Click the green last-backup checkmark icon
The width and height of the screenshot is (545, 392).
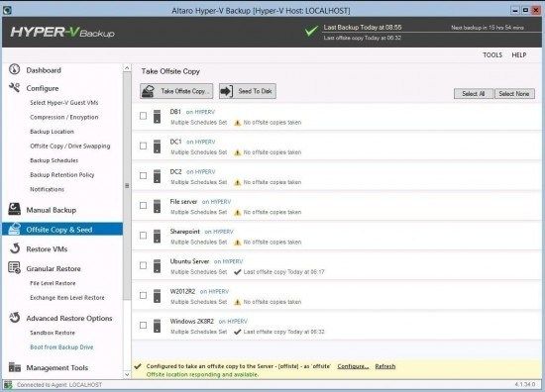[x=311, y=31]
